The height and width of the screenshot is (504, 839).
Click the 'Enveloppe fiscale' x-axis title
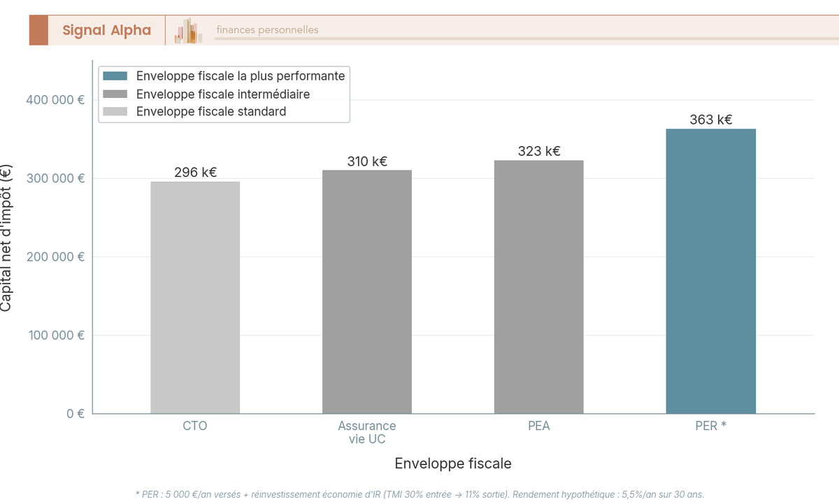453,463
